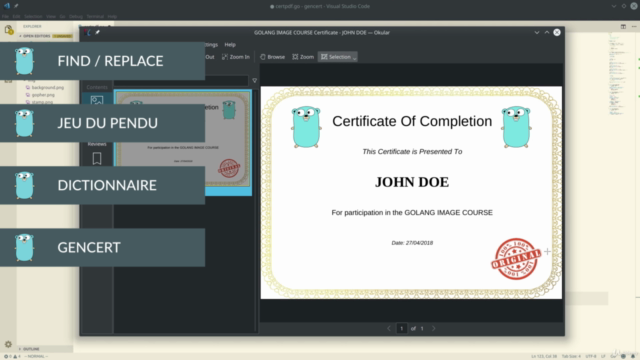Open the Settings menu in Okular

click(x=211, y=44)
